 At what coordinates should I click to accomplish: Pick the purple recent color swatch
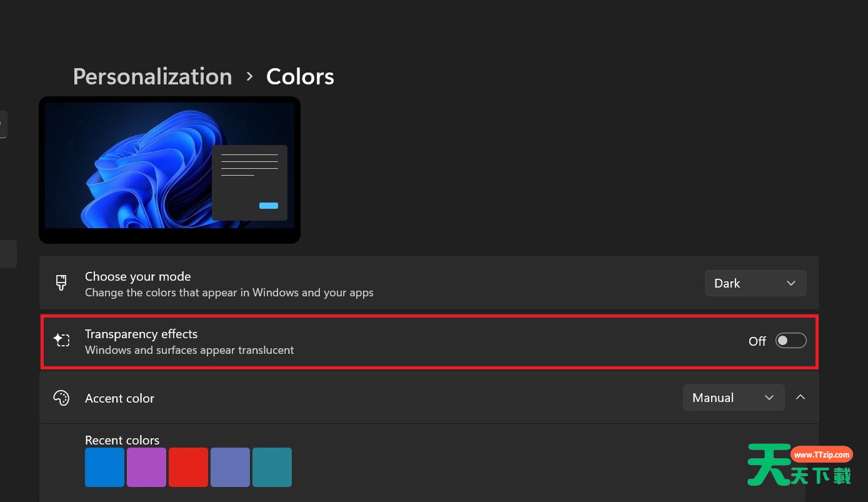point(146,467)
